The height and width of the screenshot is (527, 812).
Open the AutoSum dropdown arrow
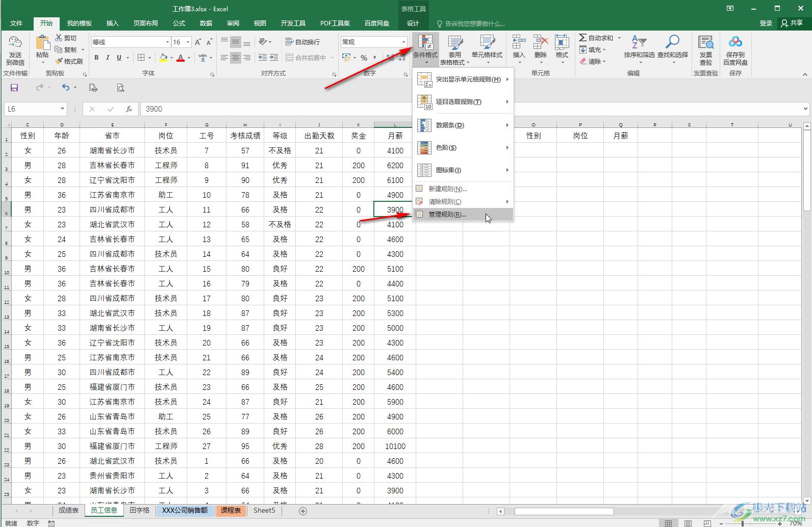click(620, 38)
